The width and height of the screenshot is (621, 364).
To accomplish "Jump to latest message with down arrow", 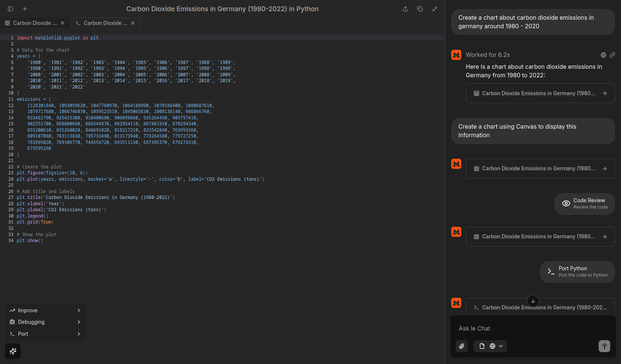I will pyautogui.click(x=533, y=301).
